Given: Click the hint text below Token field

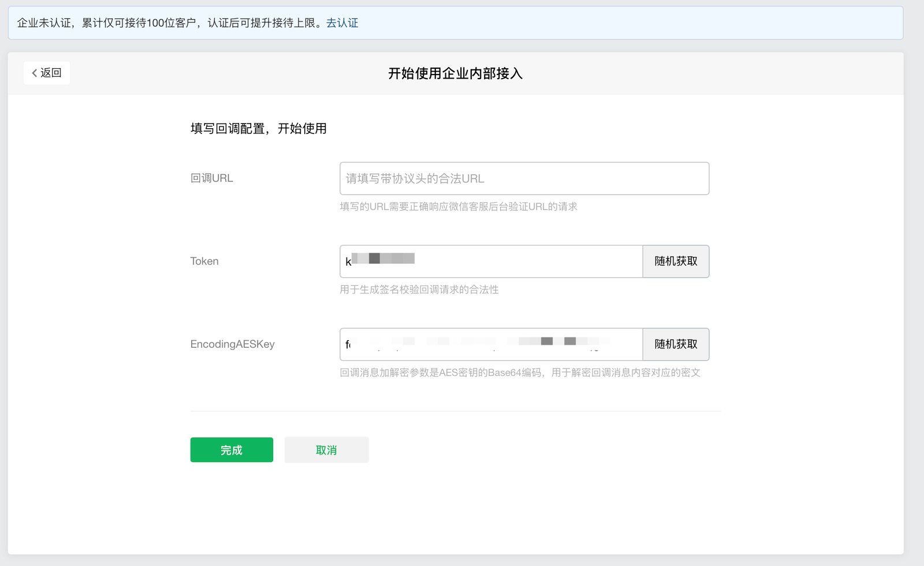Looking at the screenshot, I should coord(419,290).
